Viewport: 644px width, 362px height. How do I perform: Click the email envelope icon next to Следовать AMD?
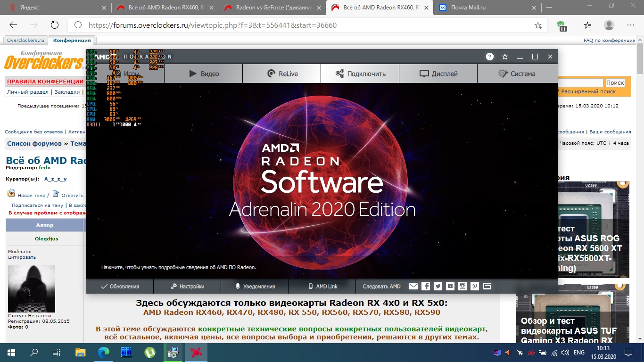(x=413, y=286)
